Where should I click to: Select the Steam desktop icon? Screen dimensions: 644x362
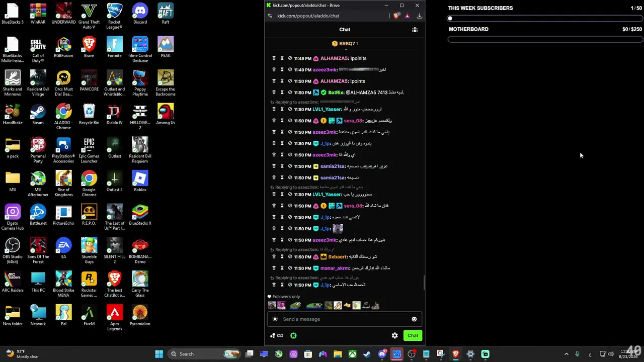[38, 115]
